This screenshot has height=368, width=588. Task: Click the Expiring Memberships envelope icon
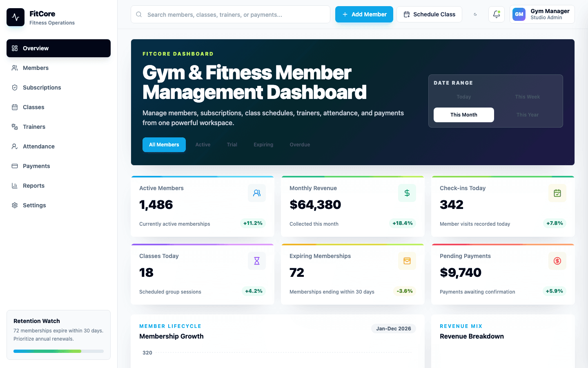(x=407, y=261)
